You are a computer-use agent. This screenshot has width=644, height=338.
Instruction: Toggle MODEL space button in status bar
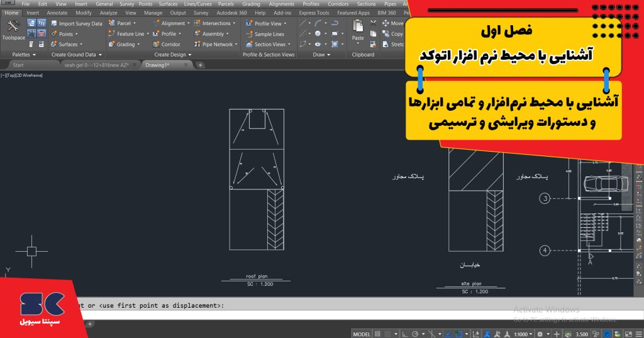(x=362, y=334)
